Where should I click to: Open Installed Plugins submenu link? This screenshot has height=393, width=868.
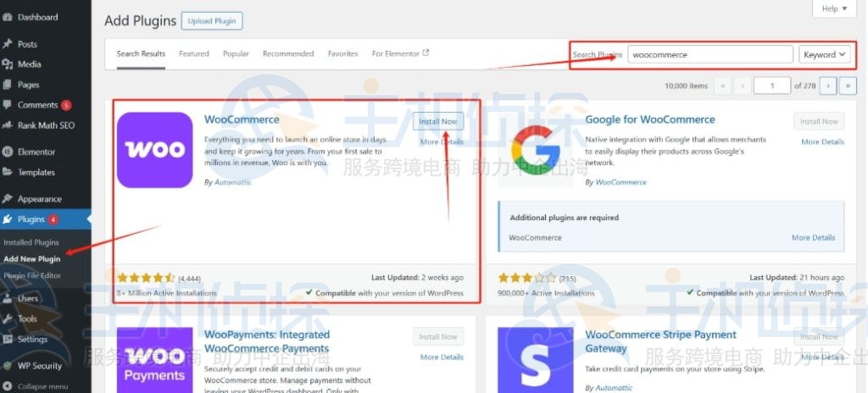coord(31,242)
